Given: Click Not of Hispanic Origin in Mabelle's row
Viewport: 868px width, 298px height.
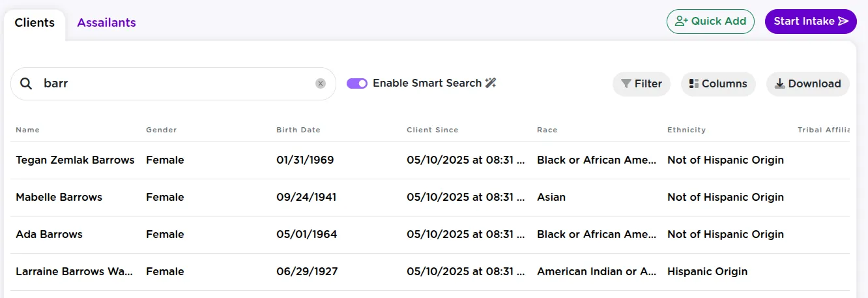Looking at the screenshot, I should [725, 197].
